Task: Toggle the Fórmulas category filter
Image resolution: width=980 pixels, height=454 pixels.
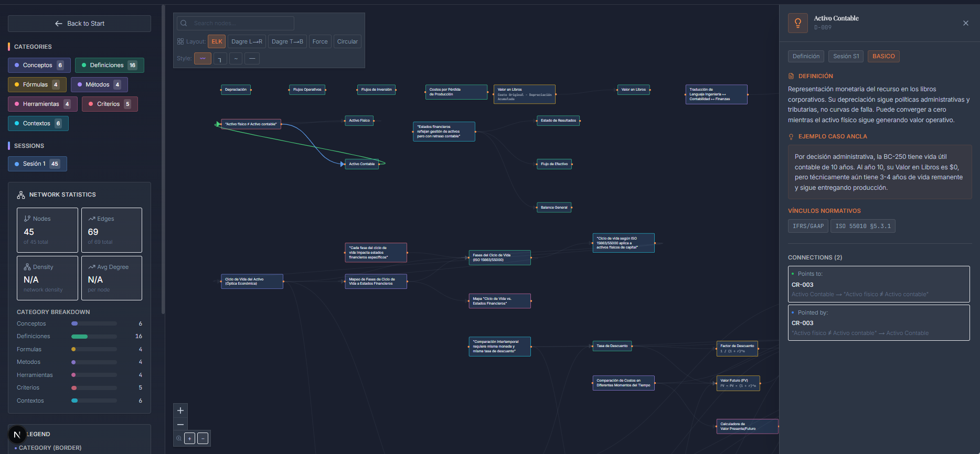Action: (36, 84)
